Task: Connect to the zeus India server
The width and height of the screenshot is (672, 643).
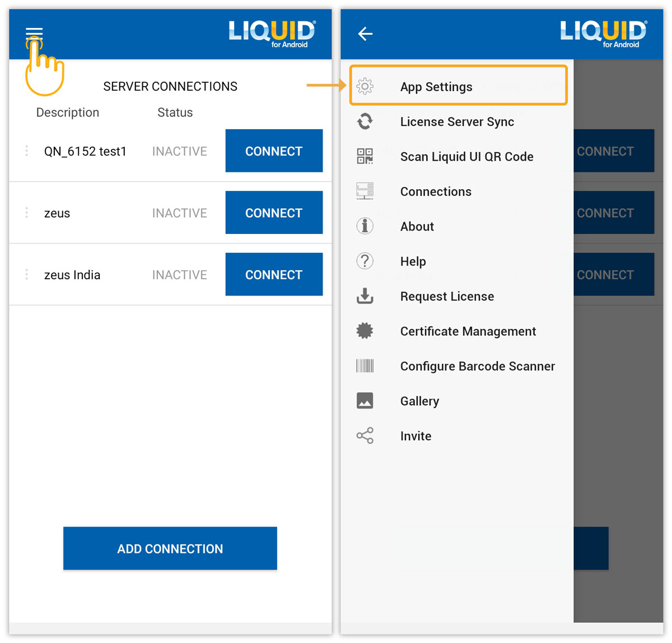Action: click(x=274, y=274)
